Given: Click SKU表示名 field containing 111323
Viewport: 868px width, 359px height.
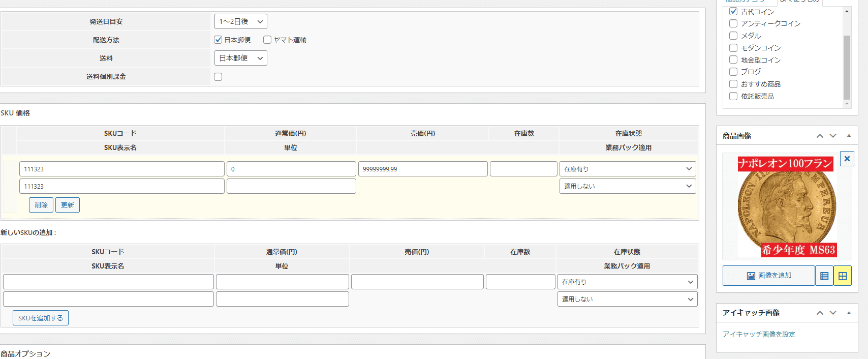Looking at the screenshot, I should 122,186.
